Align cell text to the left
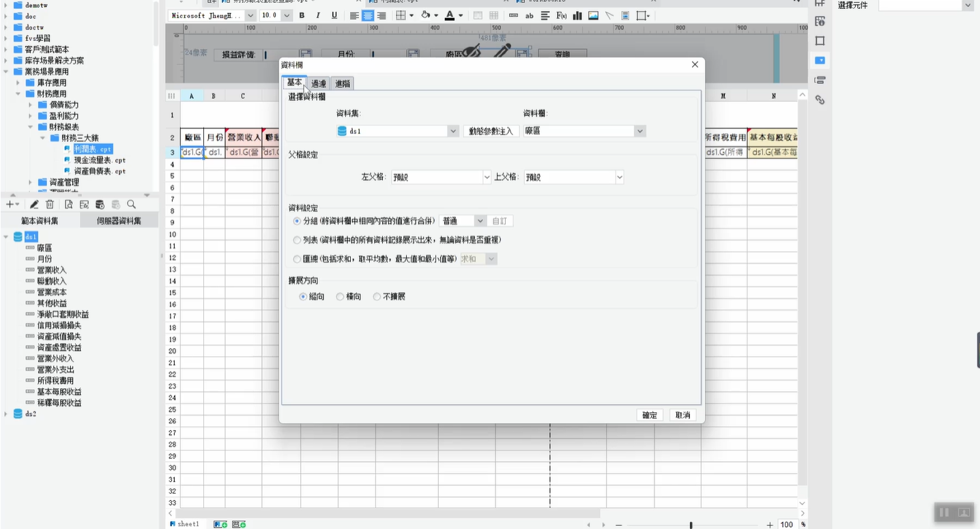Screen dimensions: 980x529 click(x=354, y=15)
